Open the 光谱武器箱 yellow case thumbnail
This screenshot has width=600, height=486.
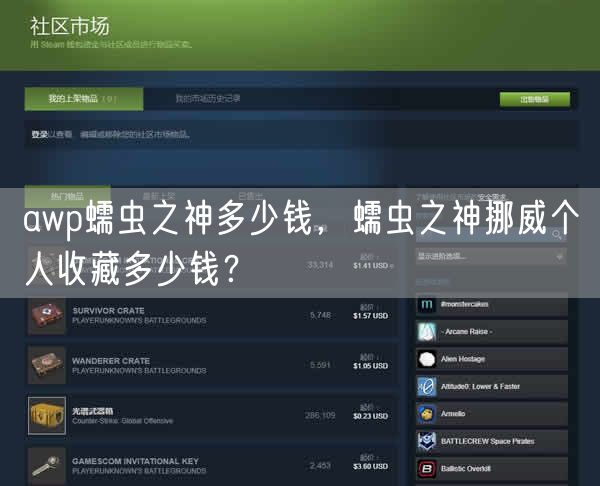click(x=47, y=416)
